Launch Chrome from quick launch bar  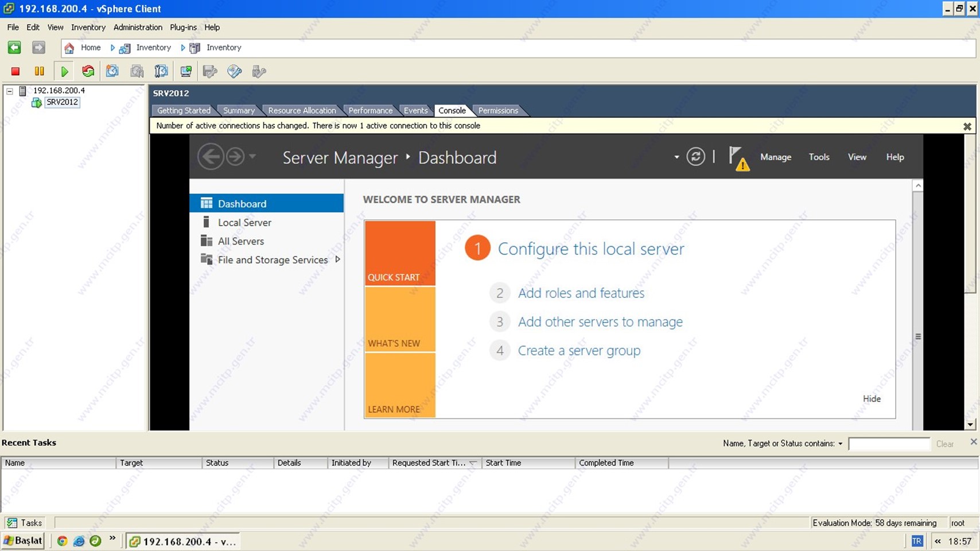(62, 541)
